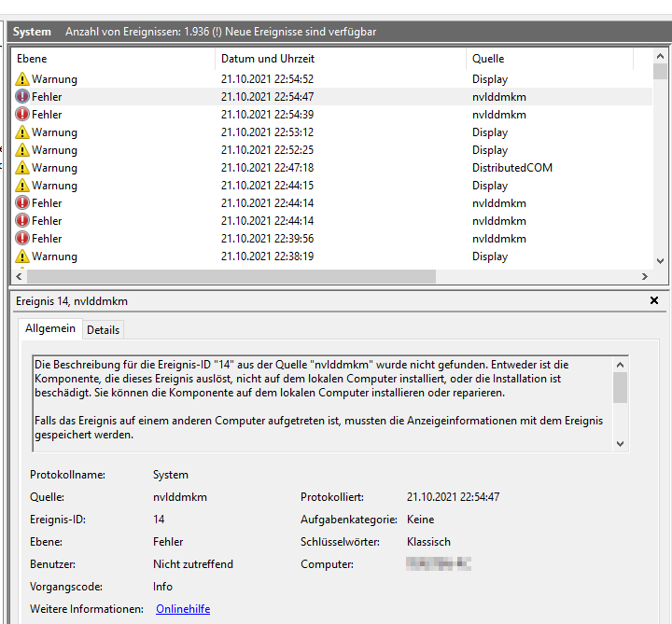Select the nvlddmkm source at 22:54:39
Image resolution: width=672 pixels, height=624 pixels.
pyautogui.click(x=499, y=115)
